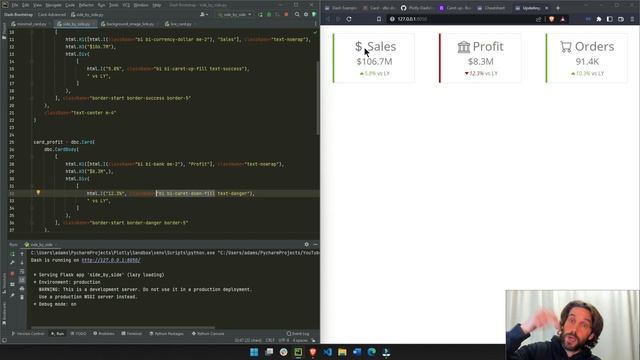
Task: Open the Terminal tool window
Action: (x=131, y=334)
